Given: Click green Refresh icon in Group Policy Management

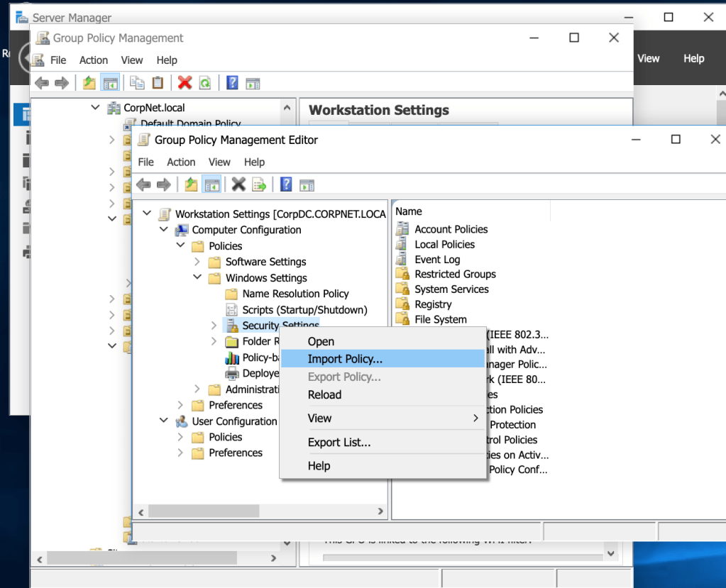Looking at the screenshot, I should coord(205,83).
